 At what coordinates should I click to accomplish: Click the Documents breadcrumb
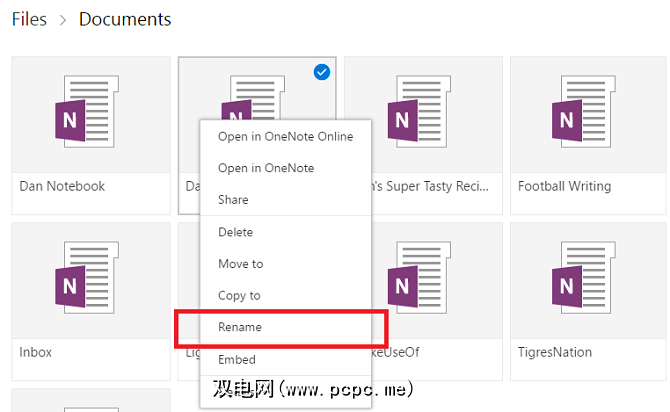(x=125, y=19)
